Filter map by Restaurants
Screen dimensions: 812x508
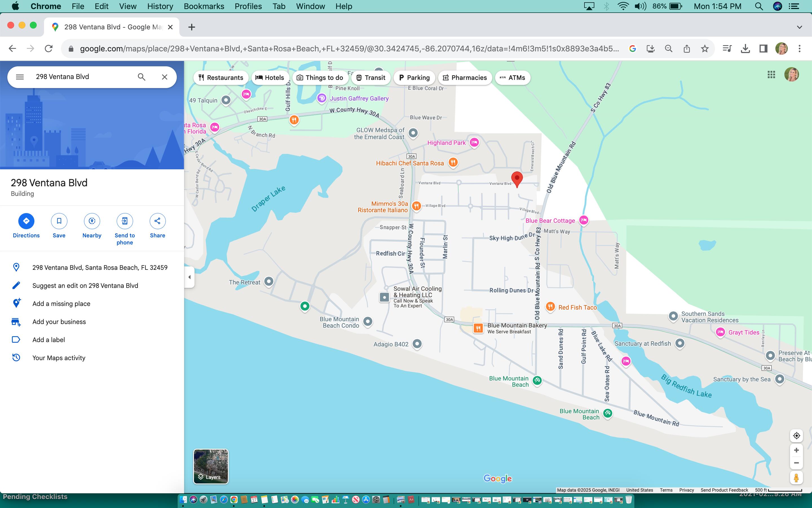click(221, 78)
